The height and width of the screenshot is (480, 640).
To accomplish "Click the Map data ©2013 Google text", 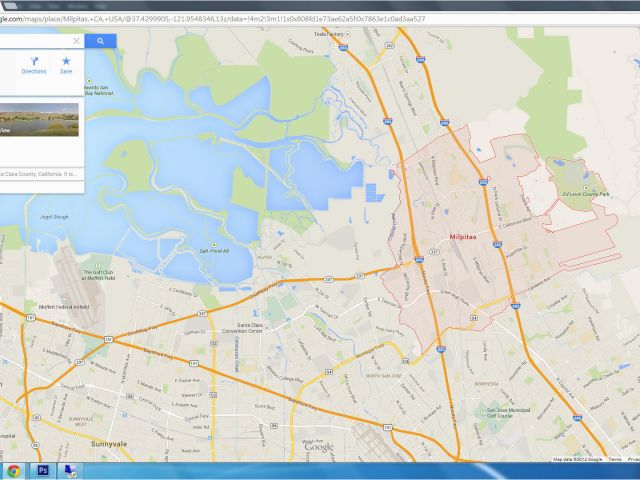I will pos(578,460).
